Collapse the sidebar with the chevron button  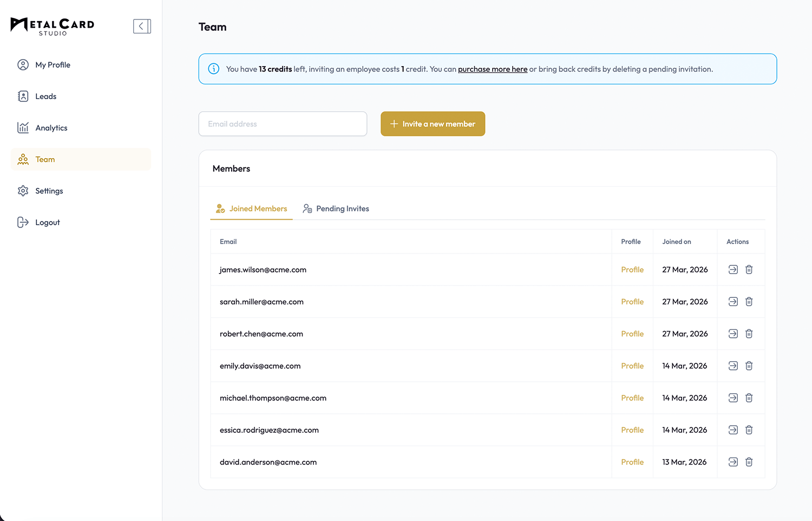142,26
